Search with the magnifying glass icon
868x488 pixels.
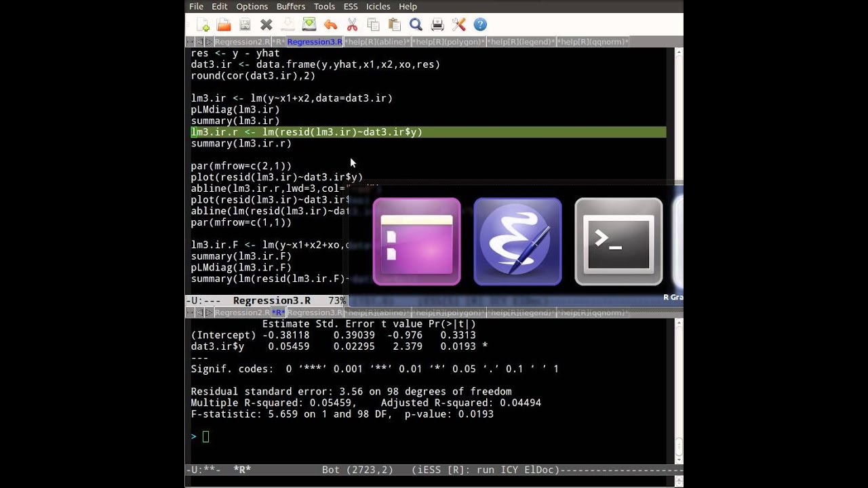(416, 25)
